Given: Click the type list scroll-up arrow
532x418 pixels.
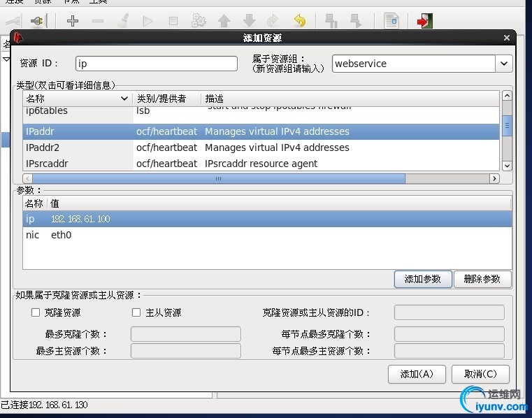Looking at the screenshot, I should pyautogui.click(x=507, y=96).
